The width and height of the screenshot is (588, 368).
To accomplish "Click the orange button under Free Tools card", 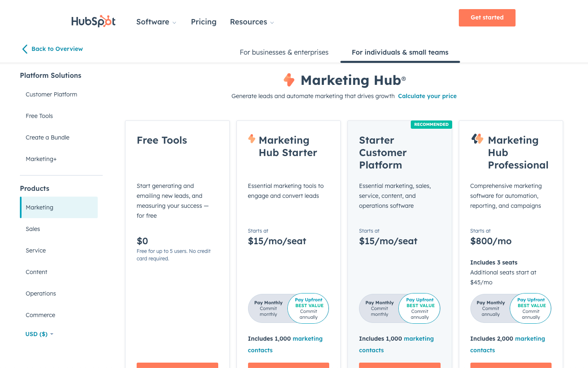I will pyautogui.click(x=177, y=366).
